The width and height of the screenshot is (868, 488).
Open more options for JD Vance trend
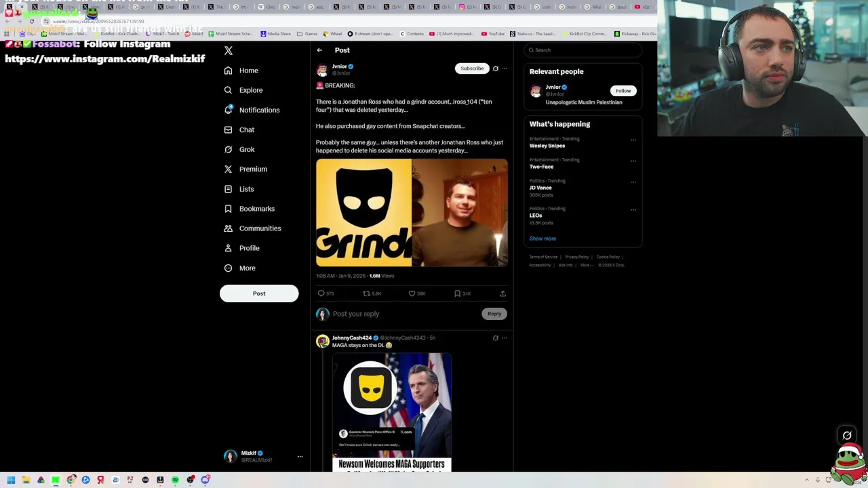coord(633,182)
